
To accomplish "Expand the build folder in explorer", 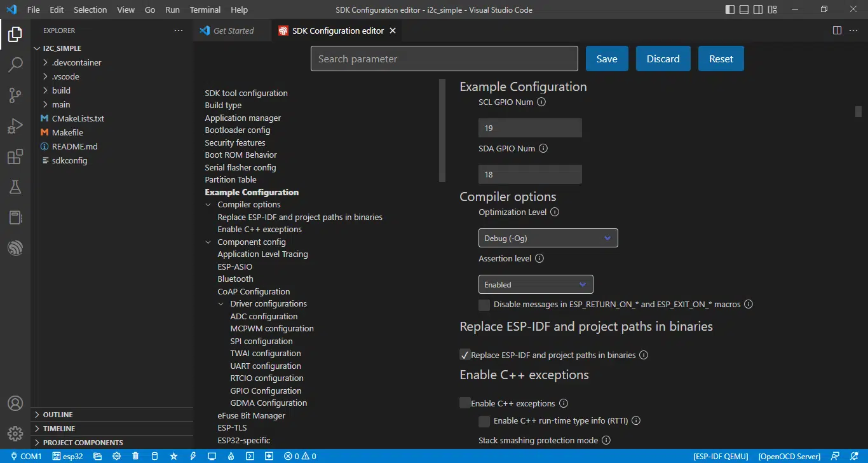I will [61, 90].
